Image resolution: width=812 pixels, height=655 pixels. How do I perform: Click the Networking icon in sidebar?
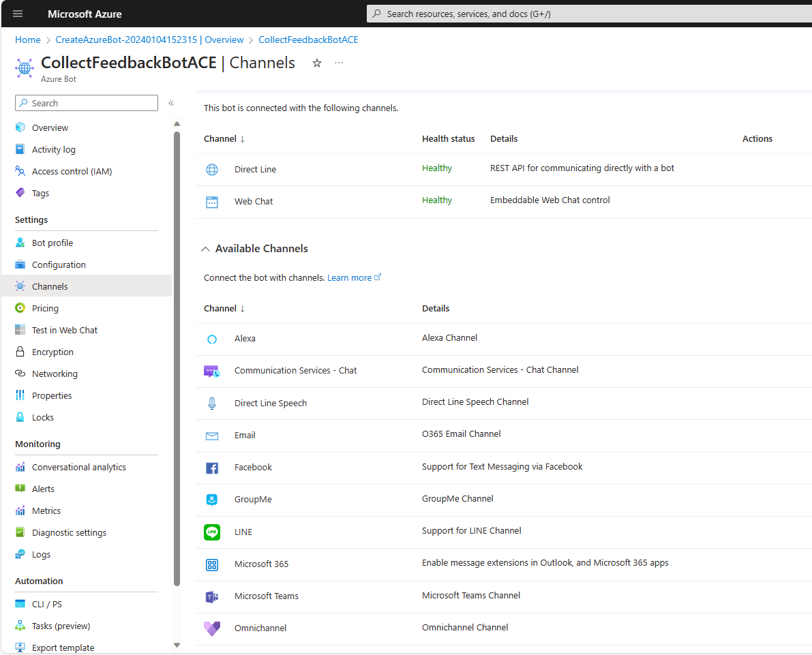coord(20,374)
